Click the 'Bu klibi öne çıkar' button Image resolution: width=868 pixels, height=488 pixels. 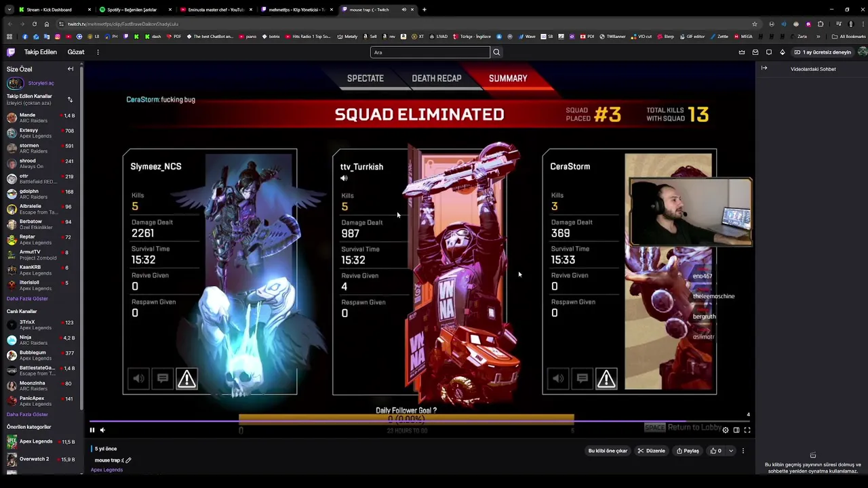click(x=608, y=451)
